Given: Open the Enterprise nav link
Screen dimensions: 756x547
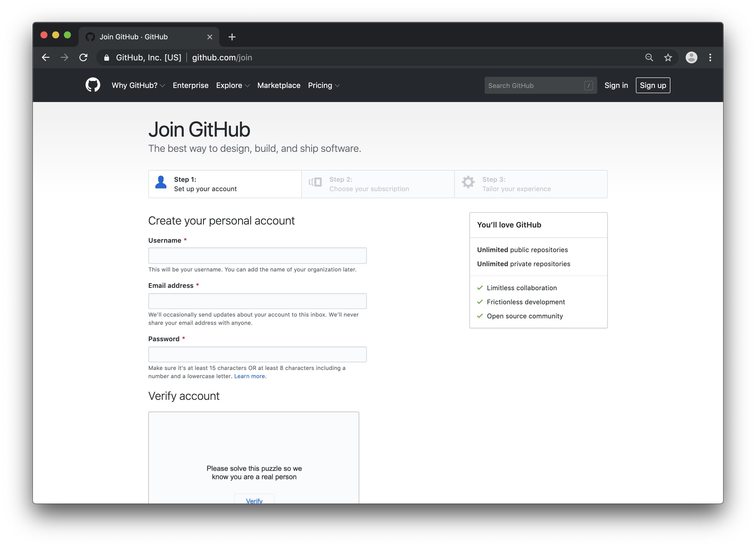Looking at the screenshot, I should [190, 85].
